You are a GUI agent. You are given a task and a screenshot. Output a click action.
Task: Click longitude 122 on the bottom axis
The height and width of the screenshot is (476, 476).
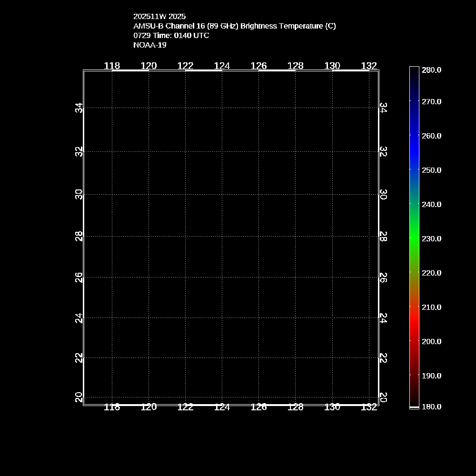pyautogui.click(x=185, y=407)
